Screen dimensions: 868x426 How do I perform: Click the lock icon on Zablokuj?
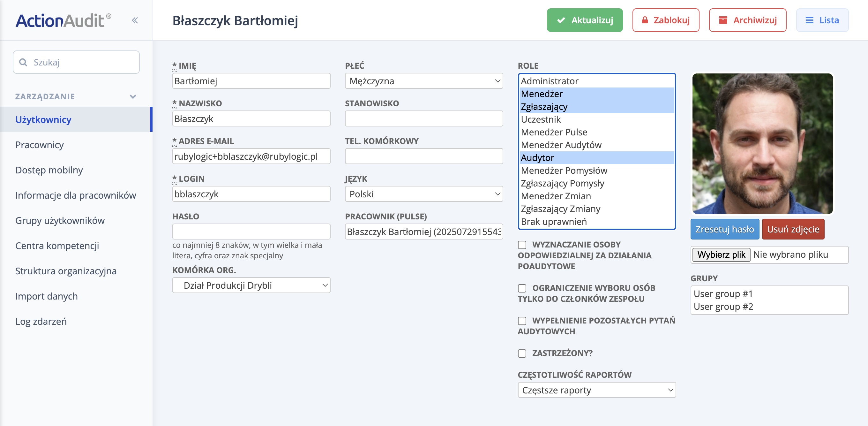645,20
